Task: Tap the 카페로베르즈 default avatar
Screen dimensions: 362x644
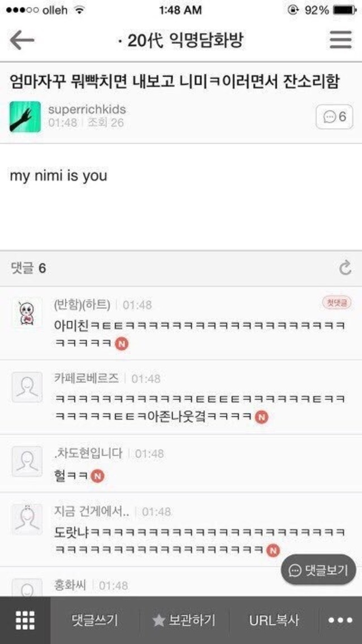Action: click(x=27, y=387)
